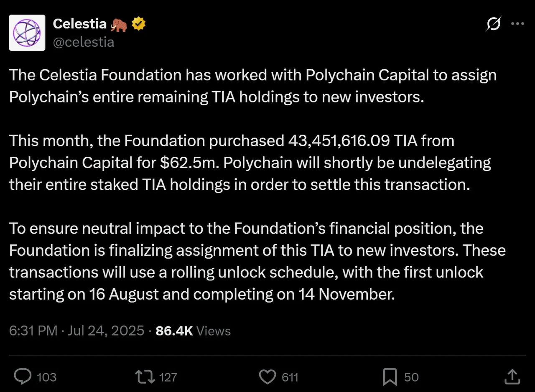This screenshot has width=535, height=392.
Task: View the 86.4K Views analytics
Action: pos(193,331)
